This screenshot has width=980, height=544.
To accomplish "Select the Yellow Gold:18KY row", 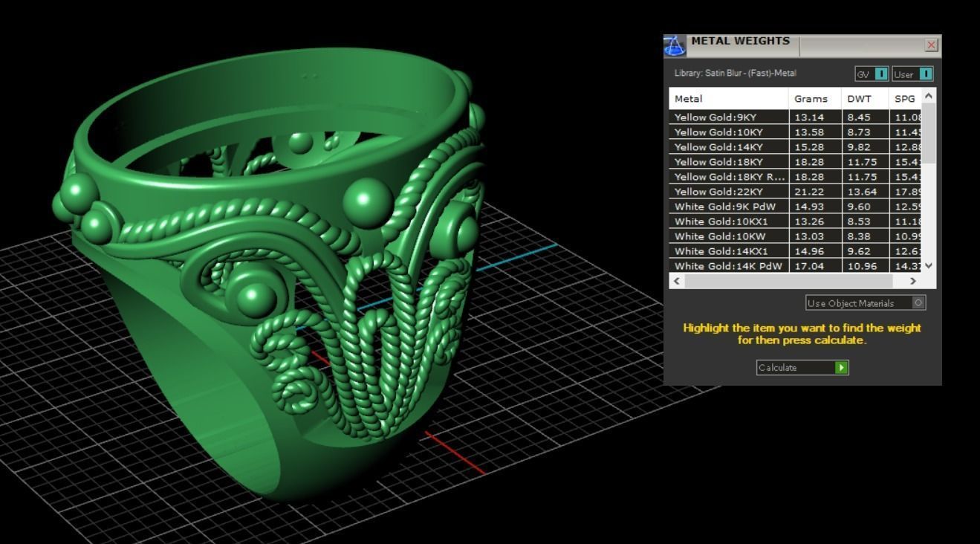I will pyautogui.click(x=795, y=162).
